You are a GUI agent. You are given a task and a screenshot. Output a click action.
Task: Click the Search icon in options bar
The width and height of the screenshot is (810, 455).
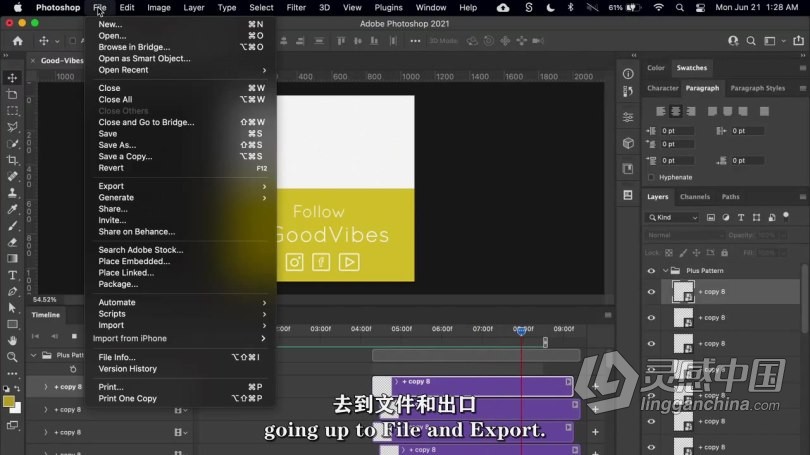coord(751,41)
